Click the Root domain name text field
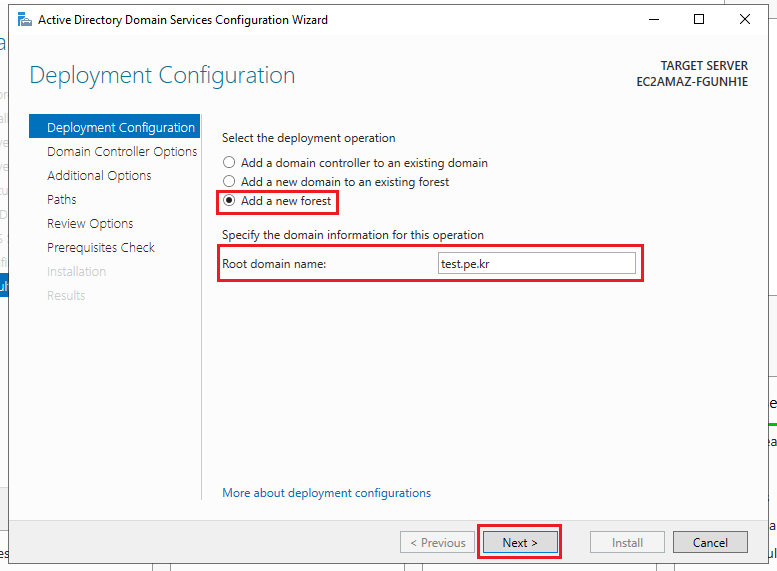Screen dimensions: 777x571 [x=537, y=263]
